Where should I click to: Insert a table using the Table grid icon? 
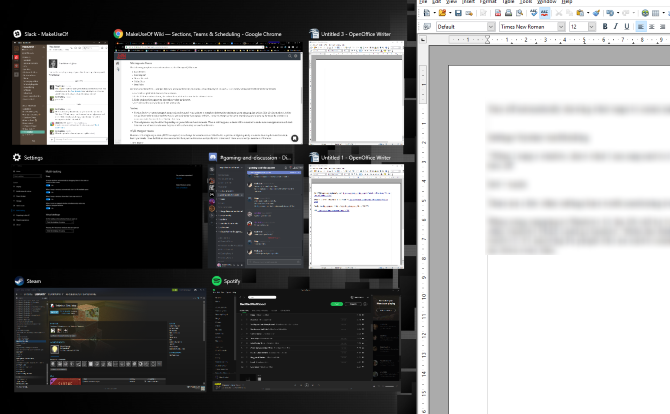655,13
